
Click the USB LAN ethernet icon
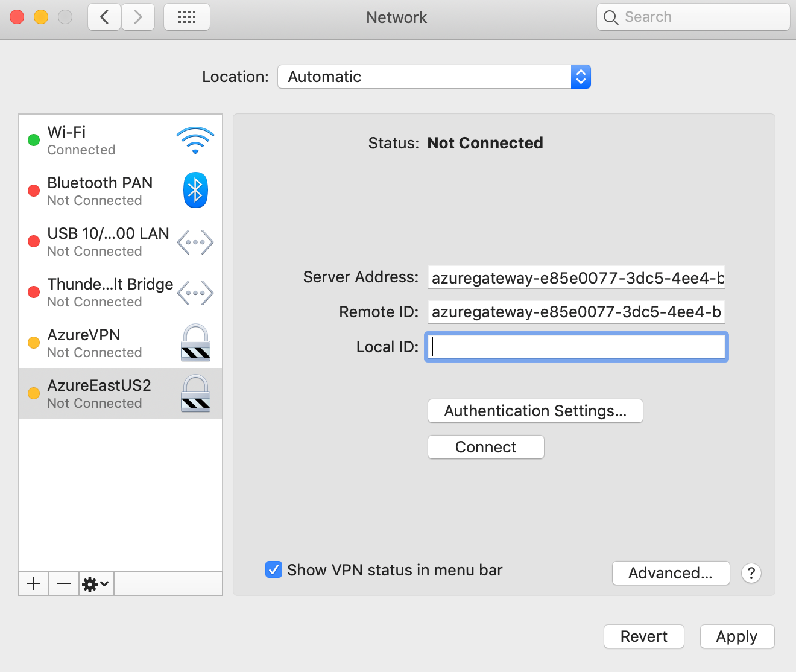point(195,242)
